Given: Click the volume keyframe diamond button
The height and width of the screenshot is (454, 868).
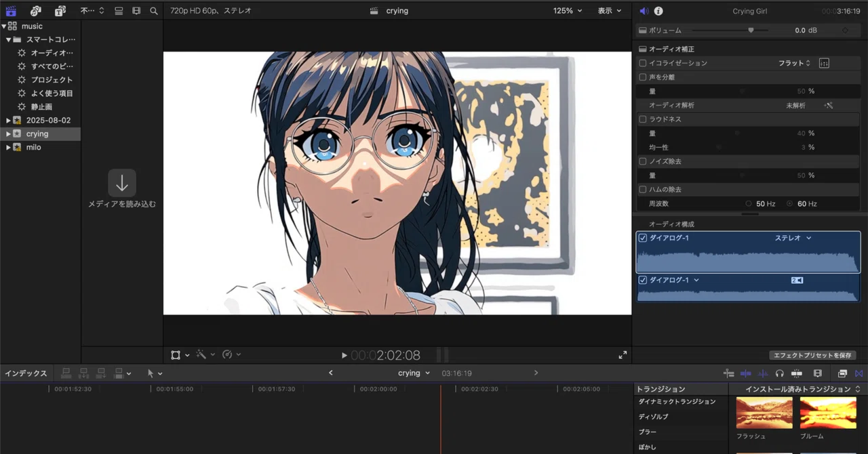Looking at the screenshot, I should tap(845, 30).
